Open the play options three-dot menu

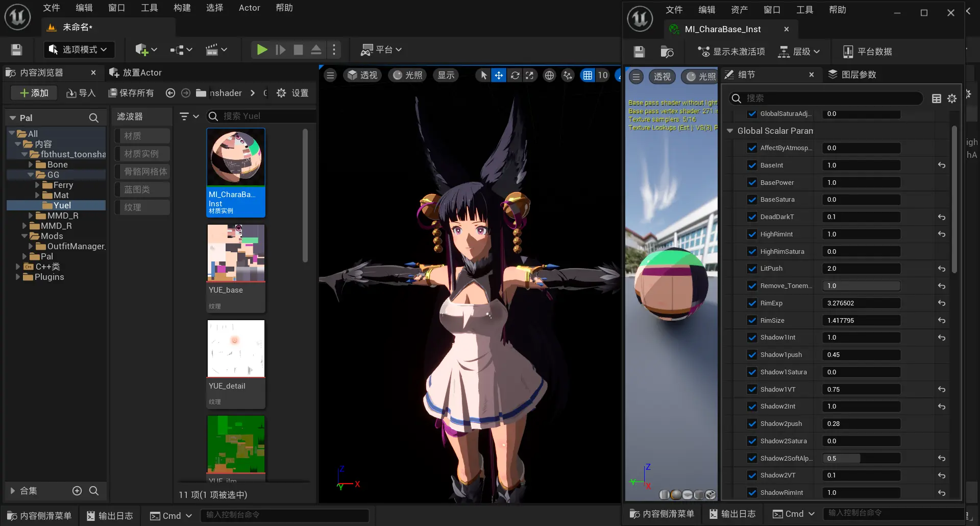click(x=334, y=50)
